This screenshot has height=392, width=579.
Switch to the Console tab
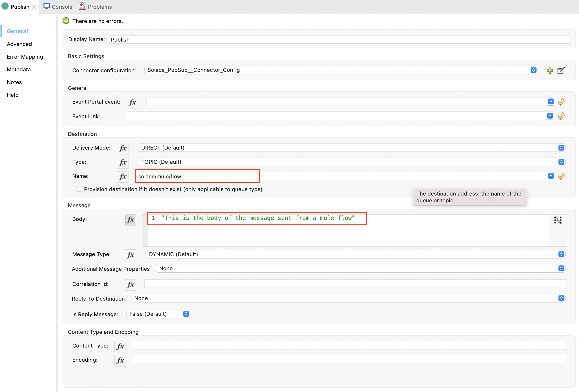(x=58, y=7)
